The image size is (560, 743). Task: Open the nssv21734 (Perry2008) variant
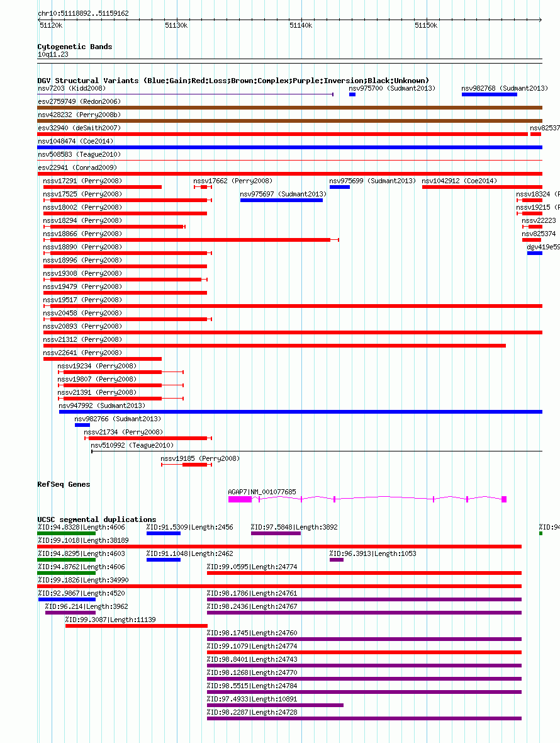click(148, 440)
